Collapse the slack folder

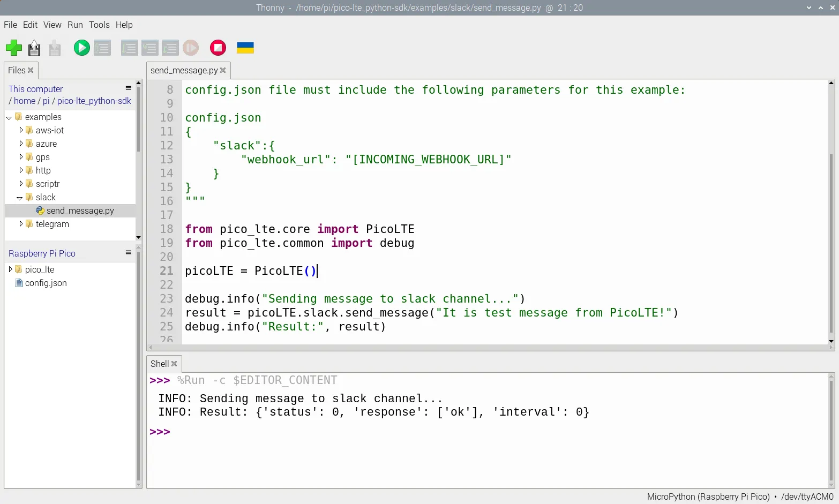(x=20, y=198)
